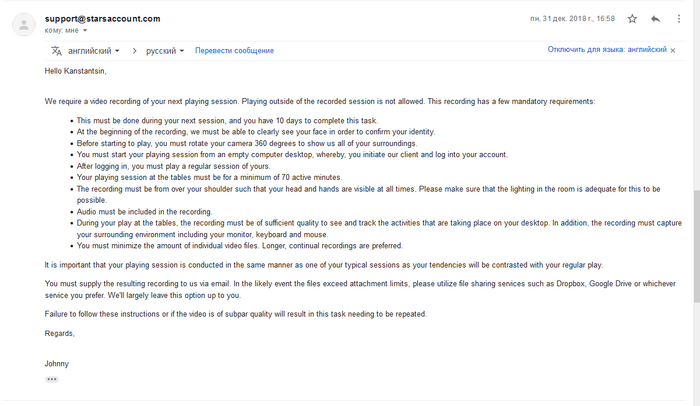The height and width of the screenshot is (406, 700).
Task: Click "Перевести сообщение" link
Action: coord(234,50)
